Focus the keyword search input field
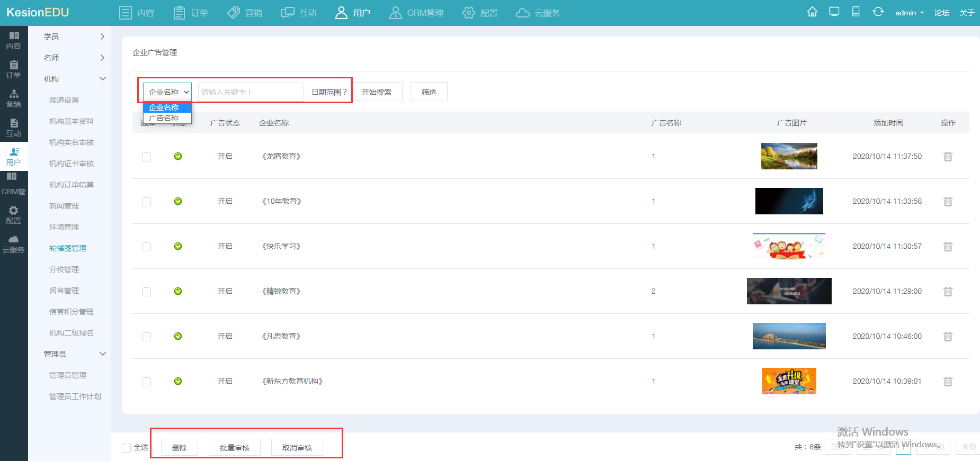The image size is (980, 461). (x=251, y=92)
